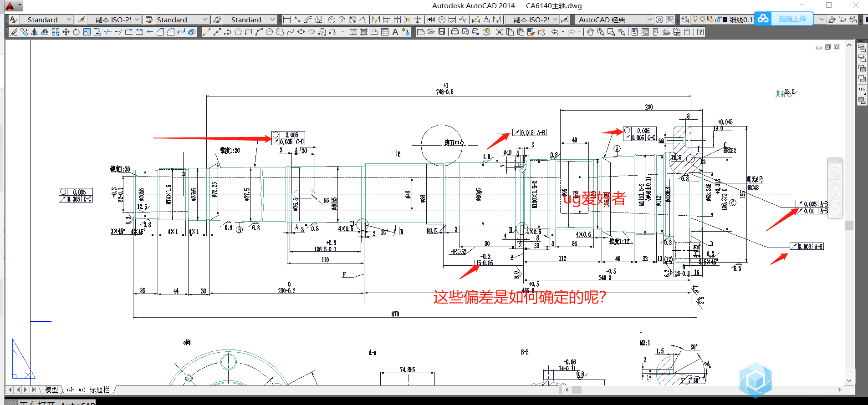Go to the first layout tab arrow
The image size is (868, 405).
10,390
